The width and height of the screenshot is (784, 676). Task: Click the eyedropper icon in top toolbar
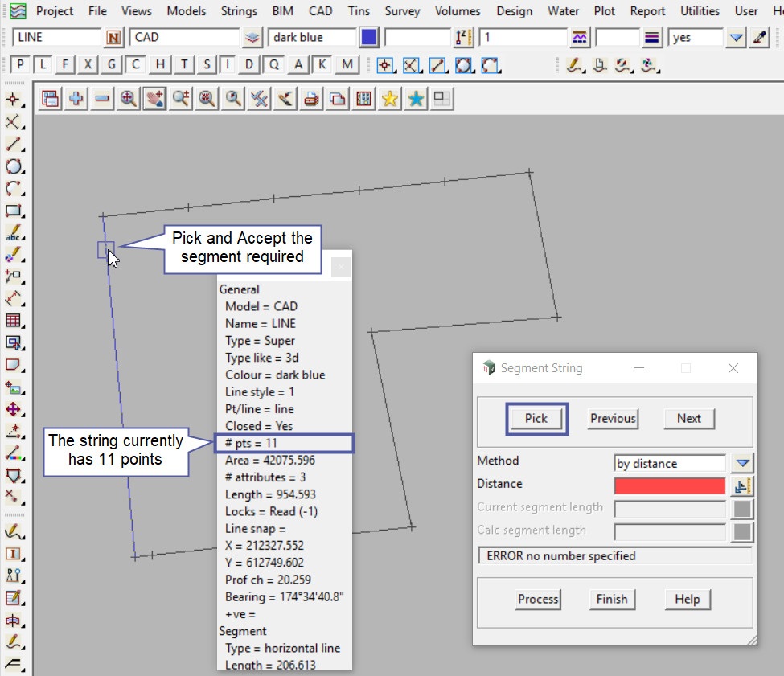click(758, 38)
